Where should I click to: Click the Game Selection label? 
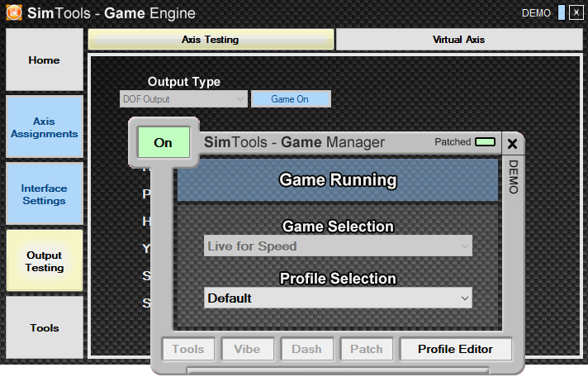tap(338, 227)
